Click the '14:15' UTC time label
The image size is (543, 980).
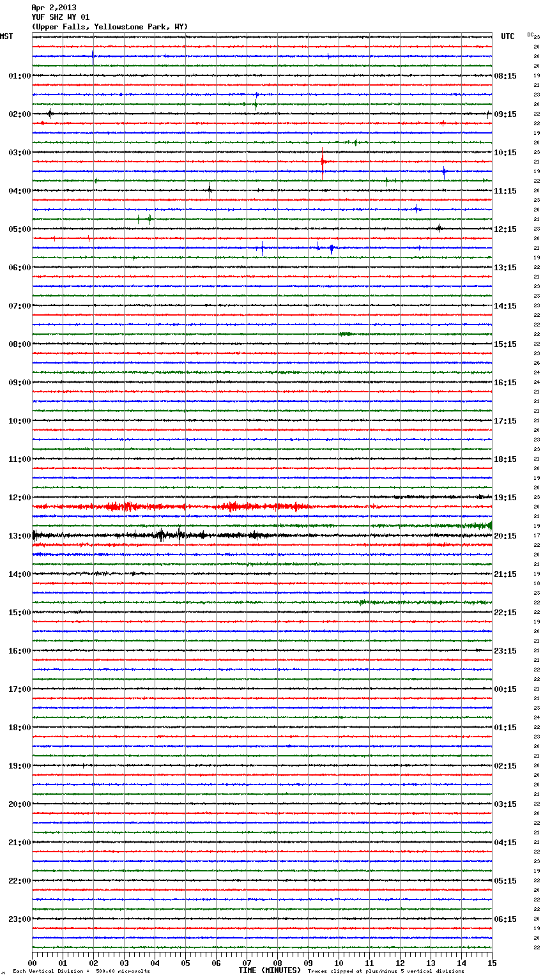pyautogui.click(x=505, y=306)
